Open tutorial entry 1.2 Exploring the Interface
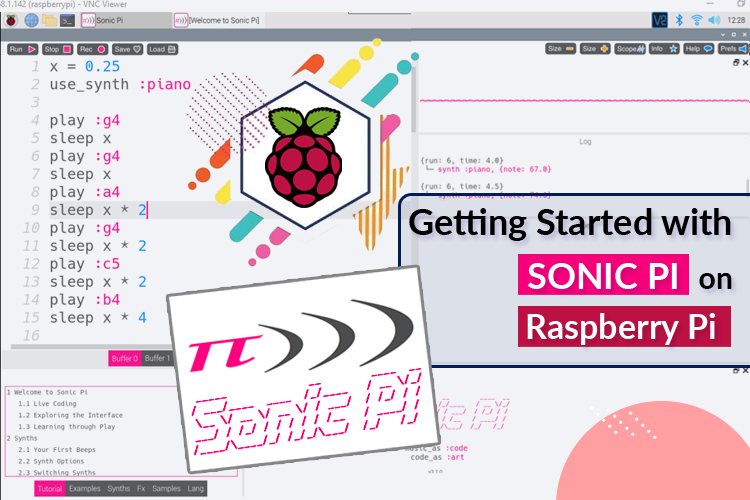The image size is (750, 500). [x=70, y=415]
